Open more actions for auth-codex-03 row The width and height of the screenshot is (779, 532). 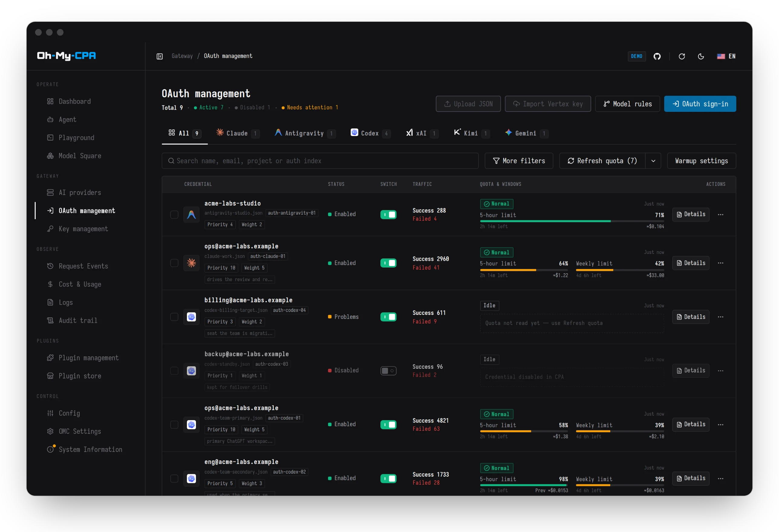(720, 370)
